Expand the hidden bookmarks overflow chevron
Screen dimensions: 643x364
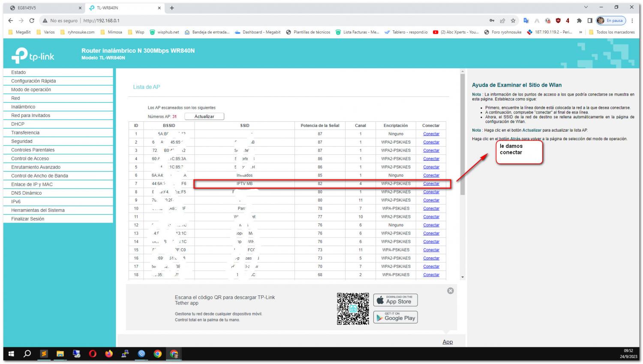tap(580, 32)
